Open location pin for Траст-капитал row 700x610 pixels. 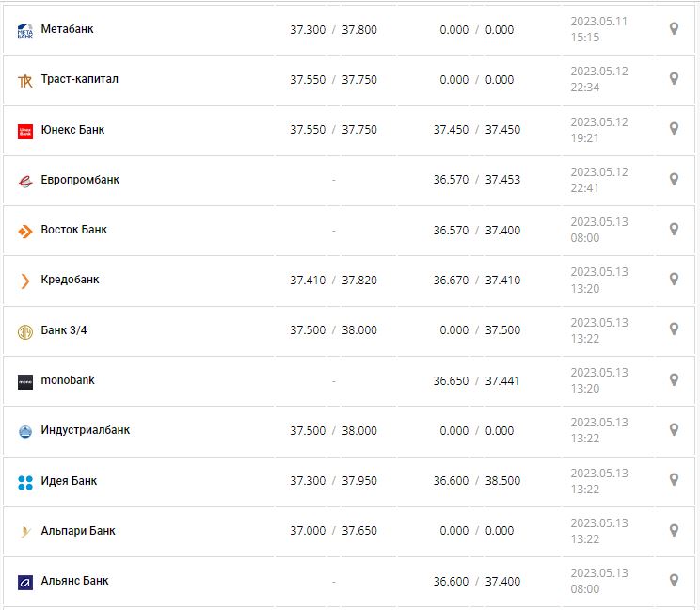click(674, 79)
